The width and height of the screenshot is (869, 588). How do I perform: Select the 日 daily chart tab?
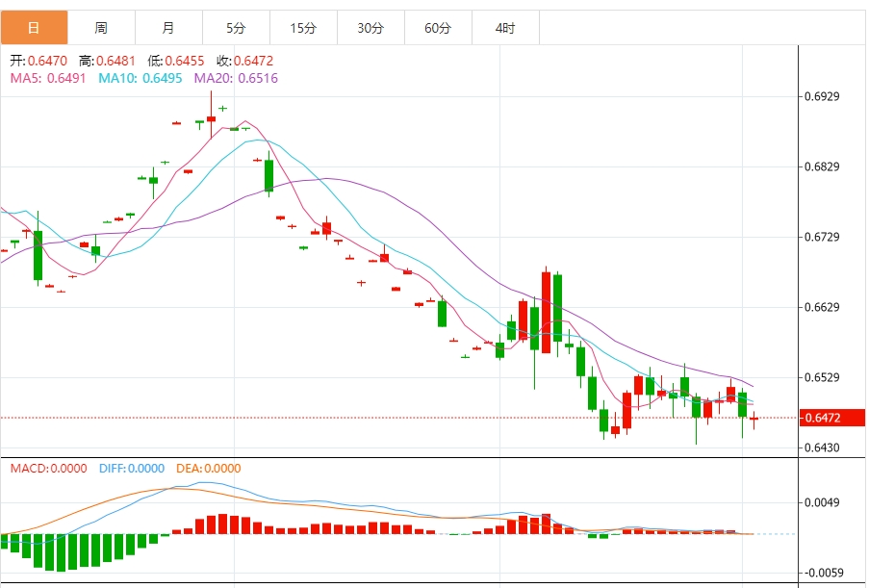coord(34,27)
